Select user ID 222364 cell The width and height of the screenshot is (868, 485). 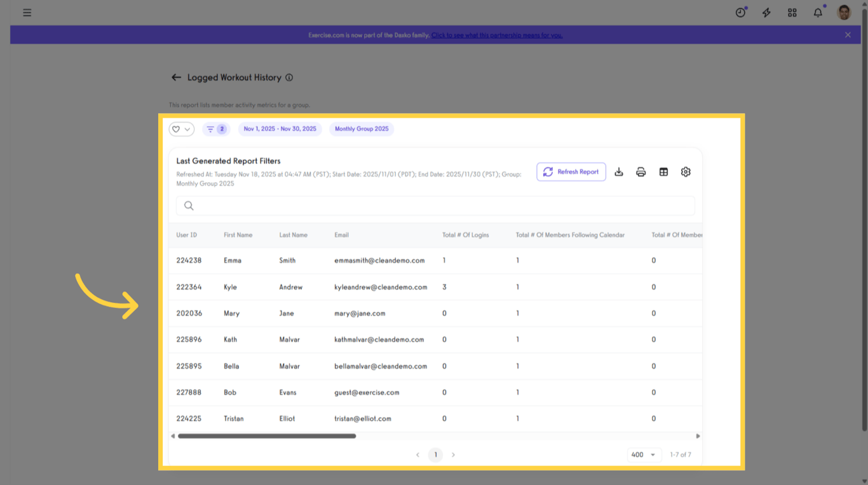(189, 287)
